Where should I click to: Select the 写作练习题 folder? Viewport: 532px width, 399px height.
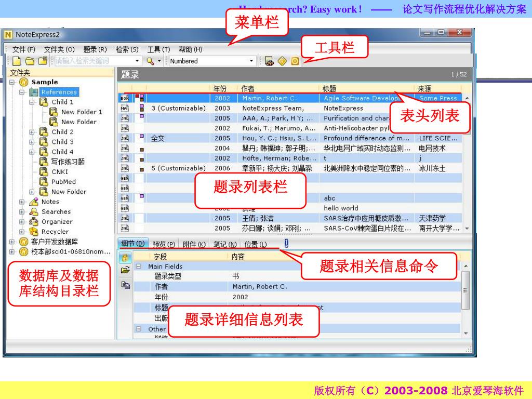[x=68, y=162]
